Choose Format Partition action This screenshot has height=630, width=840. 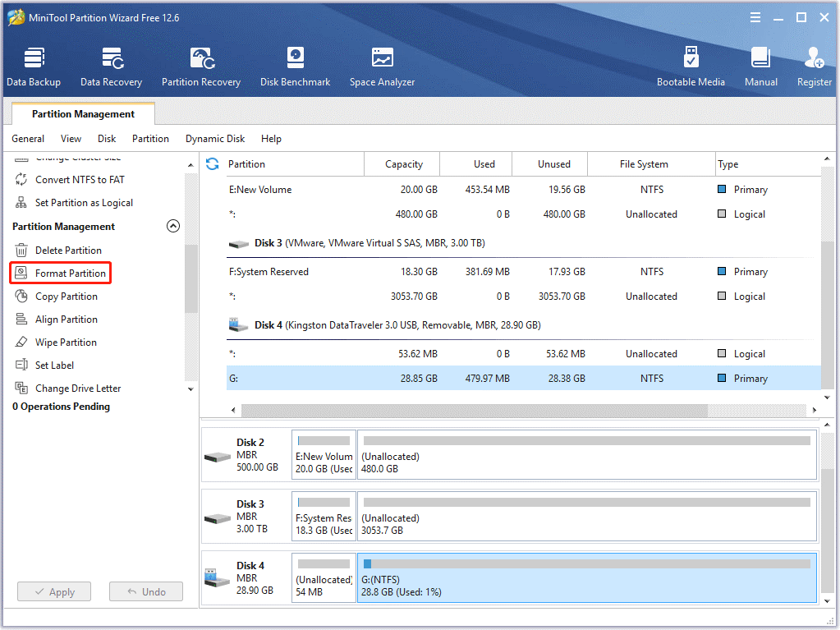70,274
